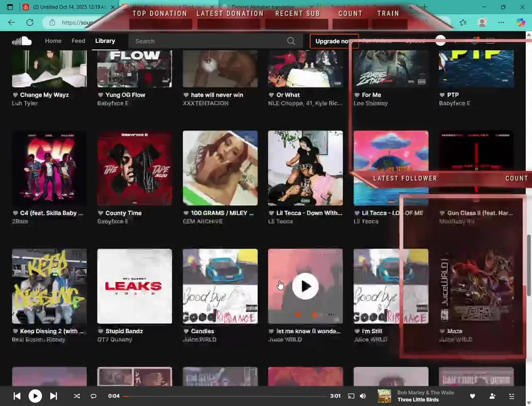Toggle heart beside Or What
Viewport: 532px width, 406px height.
(271, 95)
